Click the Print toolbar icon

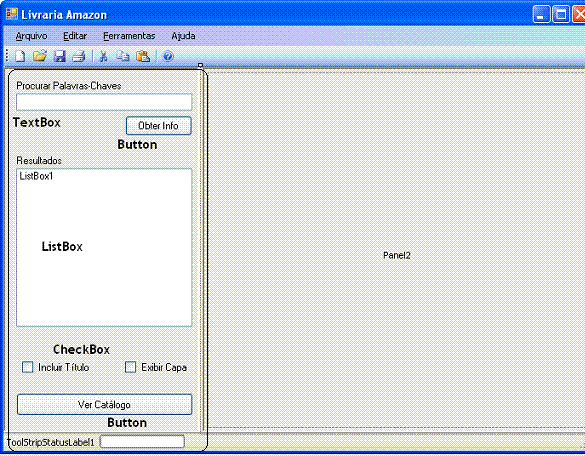pos(79,56)
